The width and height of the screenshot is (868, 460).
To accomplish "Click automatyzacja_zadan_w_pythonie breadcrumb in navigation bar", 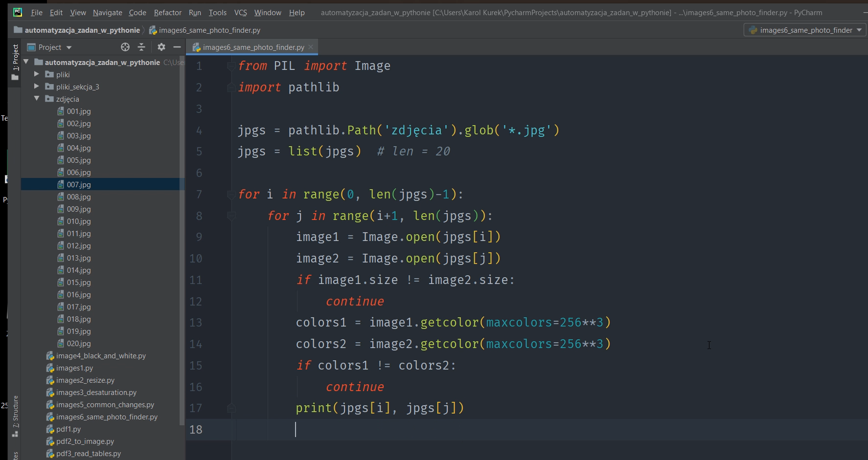I will tap(82, 30).
